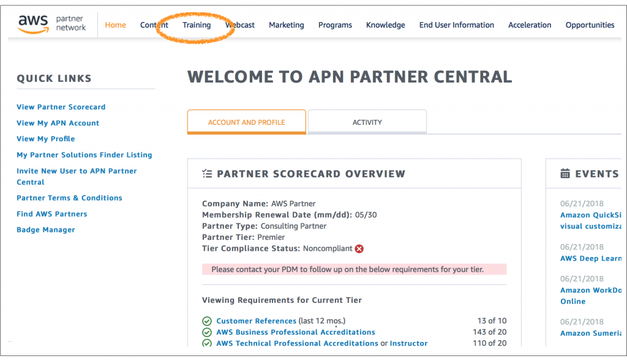Click the red Noncompliant status icon
627x364 pixels.
click(x=359, y=248)
